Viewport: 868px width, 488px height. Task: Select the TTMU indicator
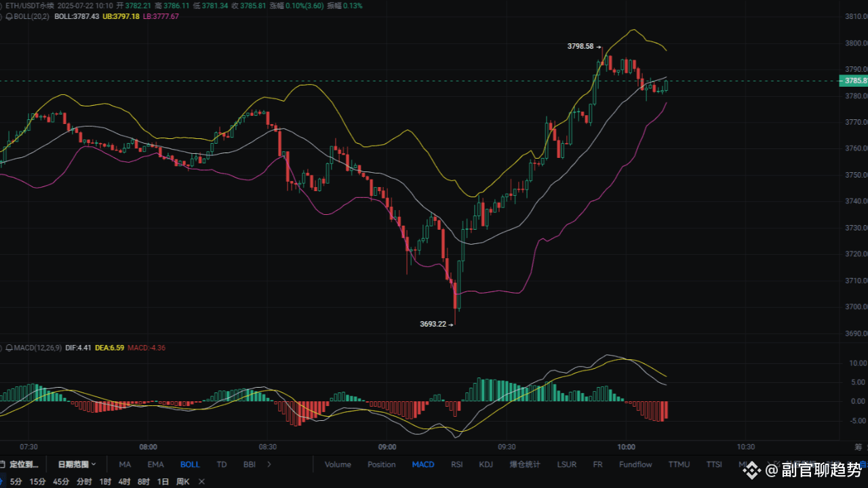point(679,464)
